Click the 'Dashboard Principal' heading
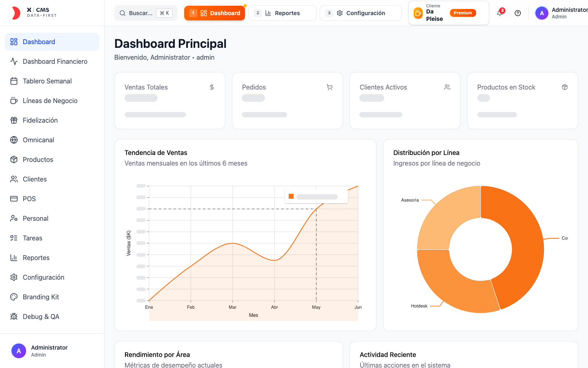 [x=170, y=43]
